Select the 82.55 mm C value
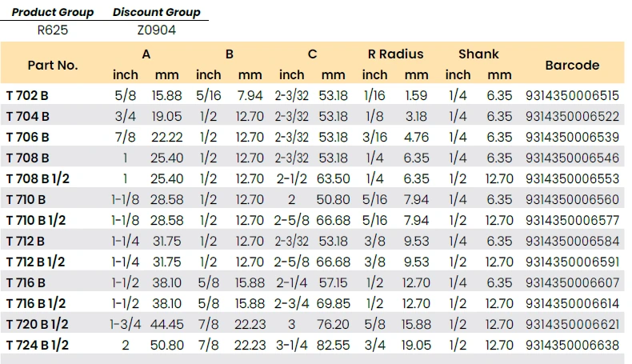This screenshot has height=364, width=632. click(x=333, y=345)
